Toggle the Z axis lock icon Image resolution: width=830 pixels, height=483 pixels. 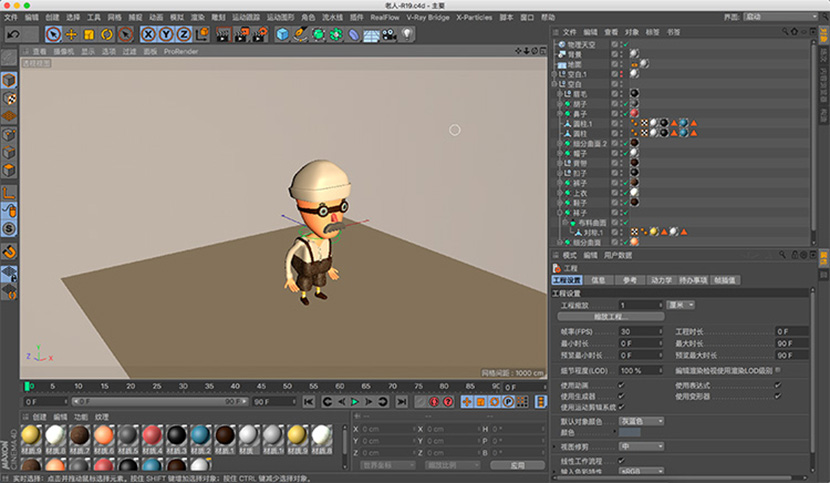(180, 34)
